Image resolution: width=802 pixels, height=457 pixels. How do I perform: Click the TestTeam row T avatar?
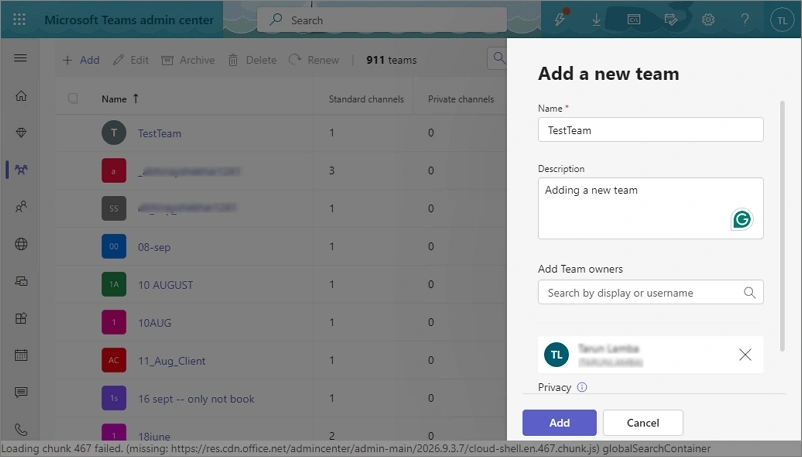(x=114, y=133)
